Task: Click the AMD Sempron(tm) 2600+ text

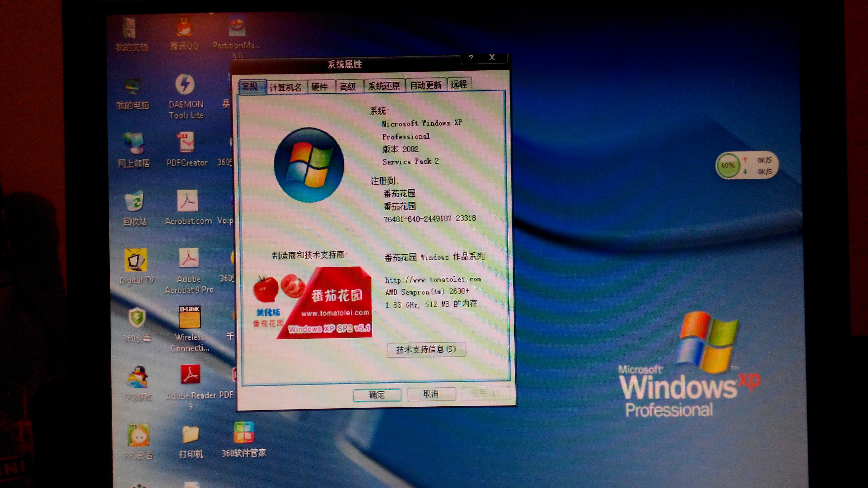Action: tap(427, 292)
